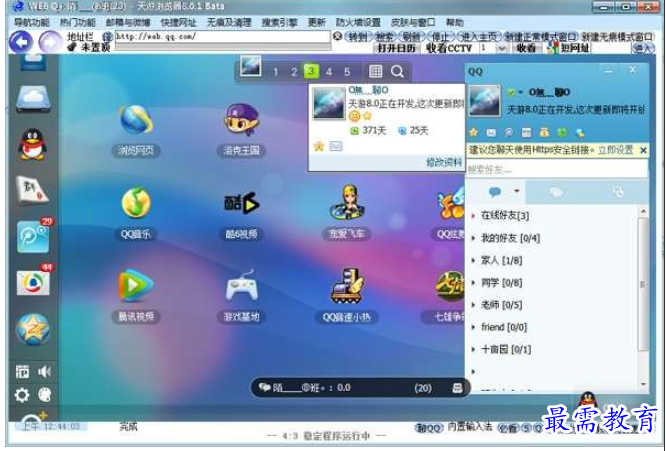Click the speaker volume icon in sidebar
666x451 pixels.
[44, 372]
